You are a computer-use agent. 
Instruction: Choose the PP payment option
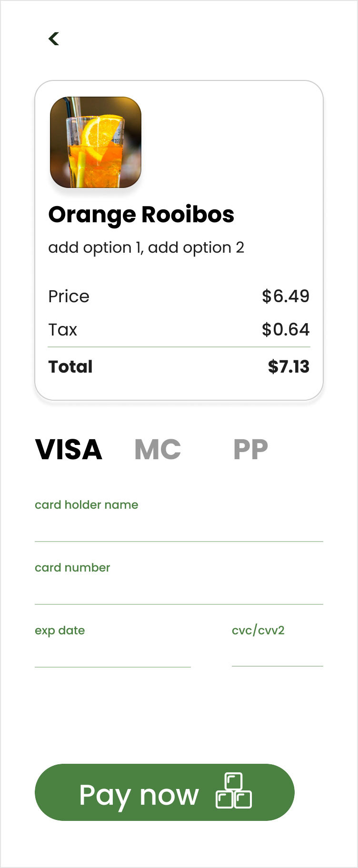tap(250, 450)
